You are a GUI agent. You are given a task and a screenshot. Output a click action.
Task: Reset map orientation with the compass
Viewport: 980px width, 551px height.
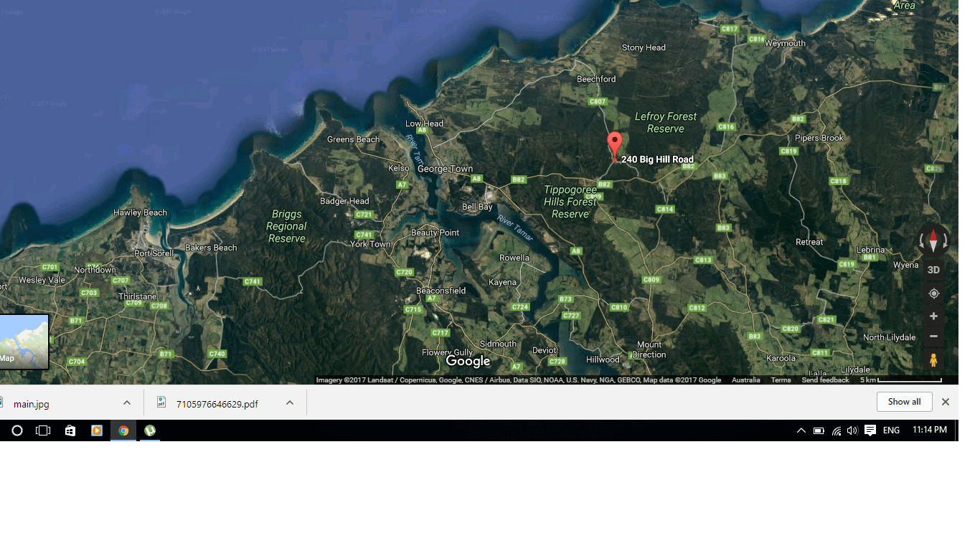(933, 240)
